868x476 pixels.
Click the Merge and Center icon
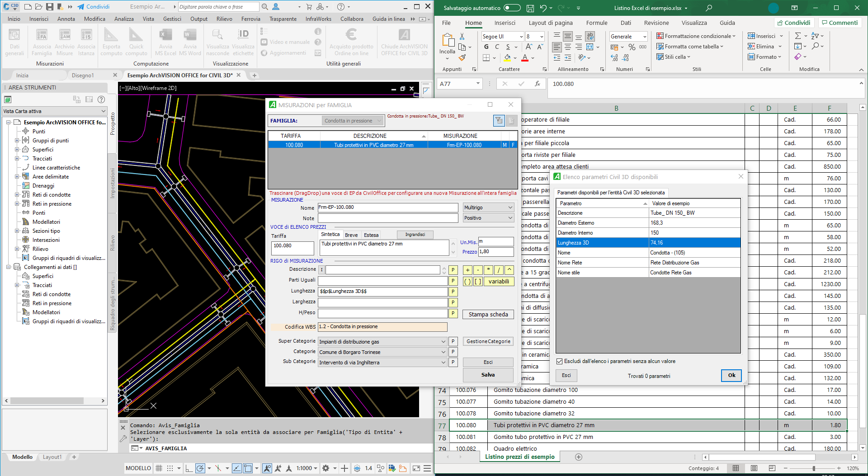[590, 47]
